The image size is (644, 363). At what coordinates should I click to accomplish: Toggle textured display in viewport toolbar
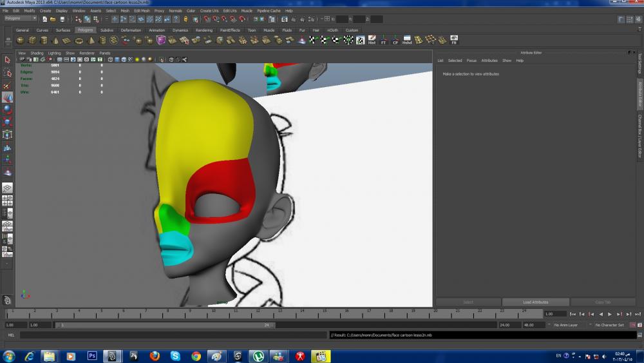coord(131,59)
